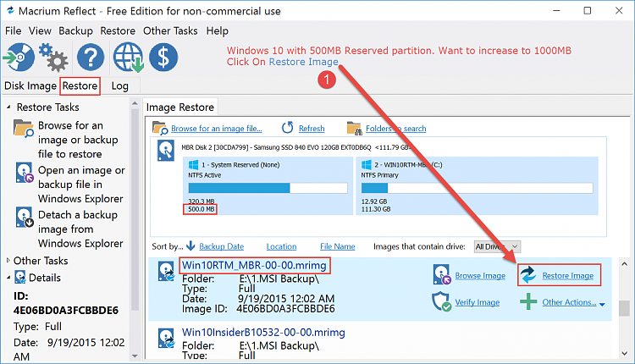
Task: Click the disk backup toolbar icon
Action: coord(19,57)
